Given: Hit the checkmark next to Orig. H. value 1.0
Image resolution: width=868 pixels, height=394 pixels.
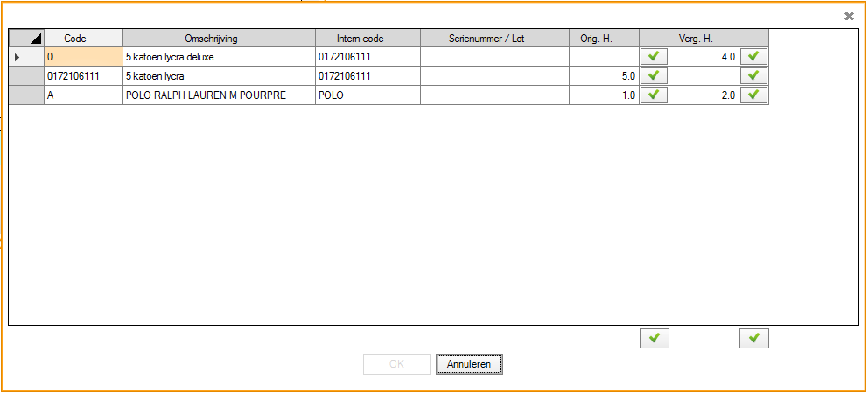Looking at the screenshot, I should pos(654,95).
